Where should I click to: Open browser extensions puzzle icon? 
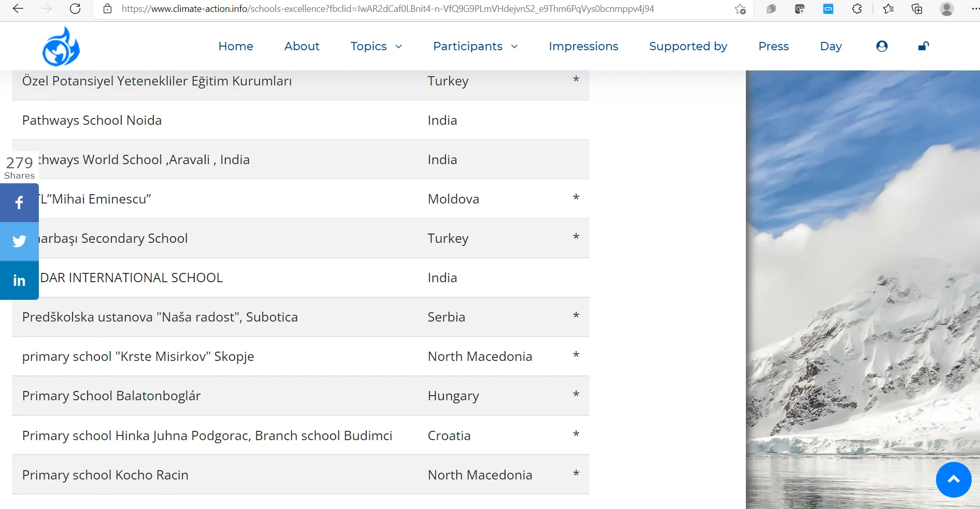pyautogui.click(x=857, y=9)
